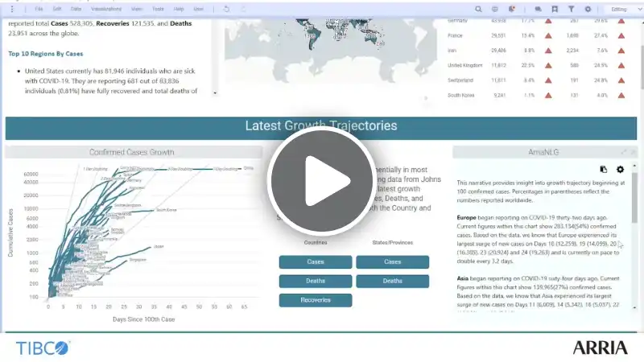Click the States/Provinces Deaths button

tap(393, 281)
